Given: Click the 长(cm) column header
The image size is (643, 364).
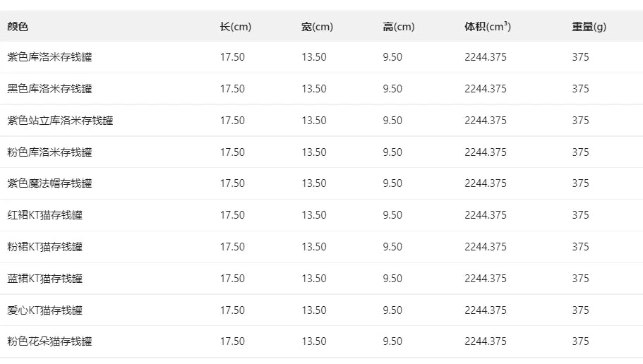Looking at the screenshot, I should pos(235,27).
